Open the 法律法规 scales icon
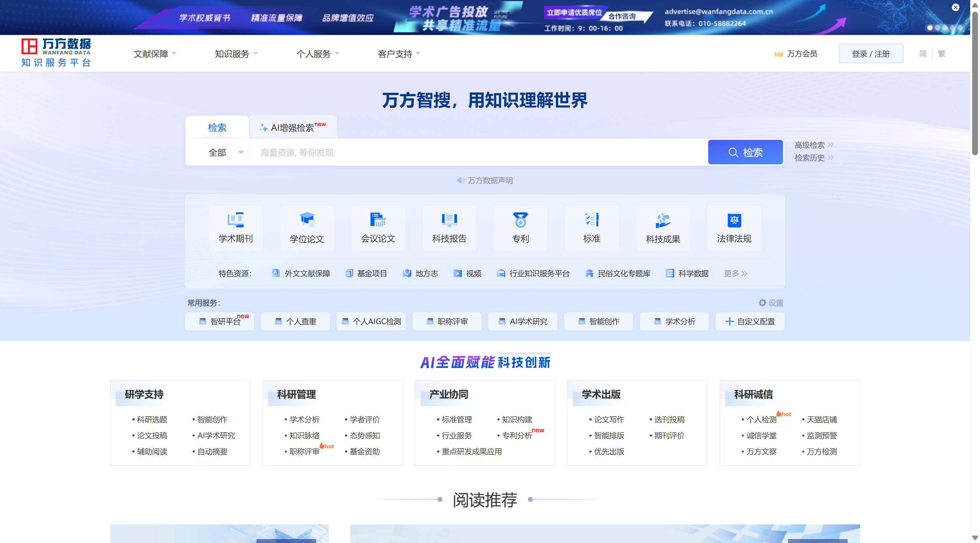The height and width of the screenshot is (543, 980). (734, 220)
